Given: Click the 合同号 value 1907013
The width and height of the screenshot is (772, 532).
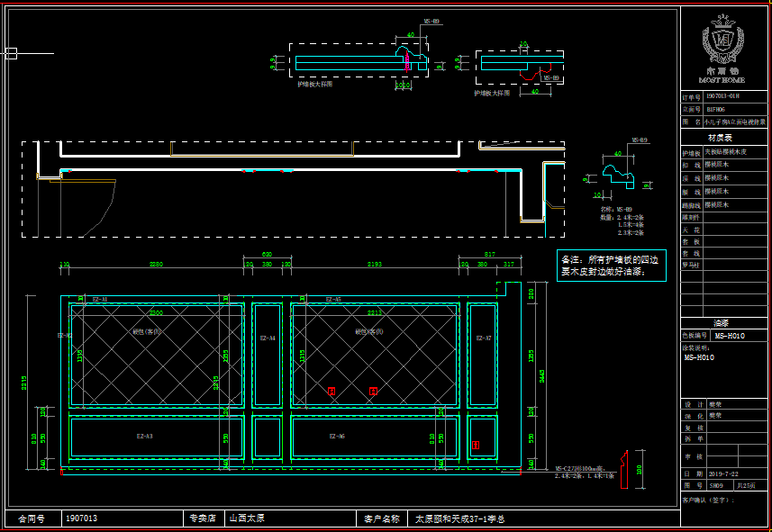Looking at the screenshot, I should [x=81, y=518].
